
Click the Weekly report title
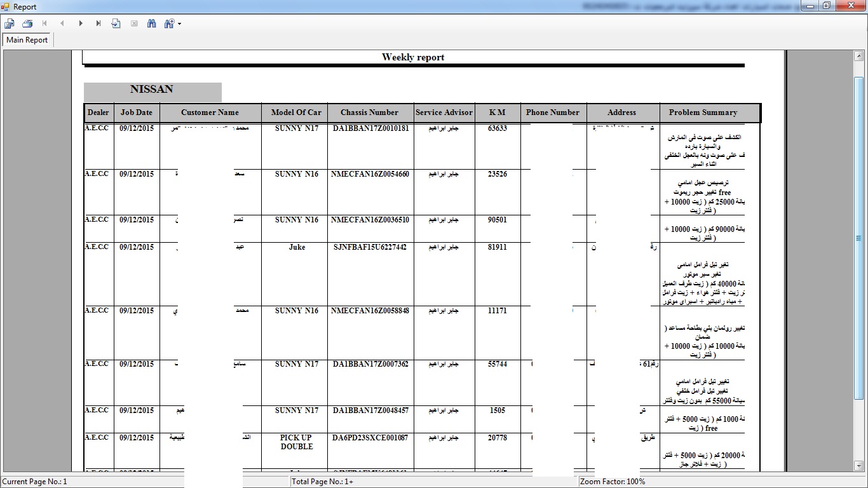[413, 57]
